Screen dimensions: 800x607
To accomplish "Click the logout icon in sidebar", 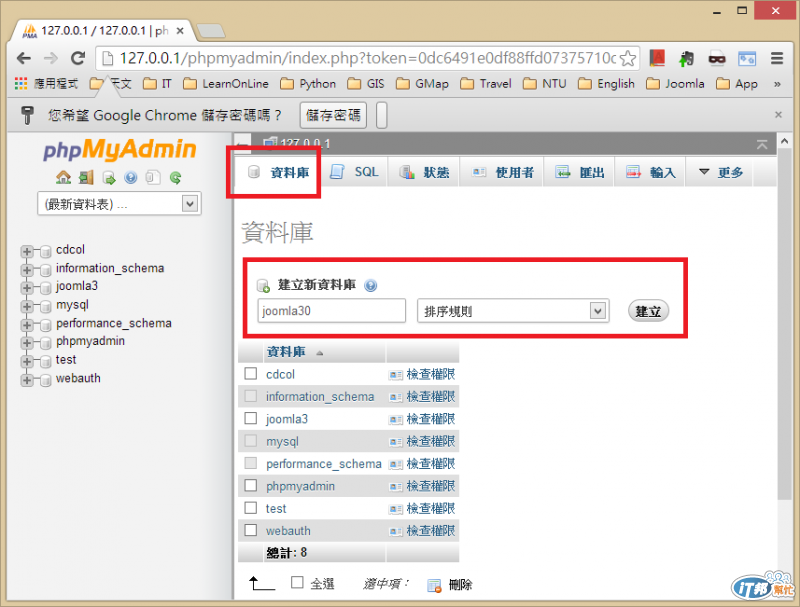I will [x=86, y=178].
